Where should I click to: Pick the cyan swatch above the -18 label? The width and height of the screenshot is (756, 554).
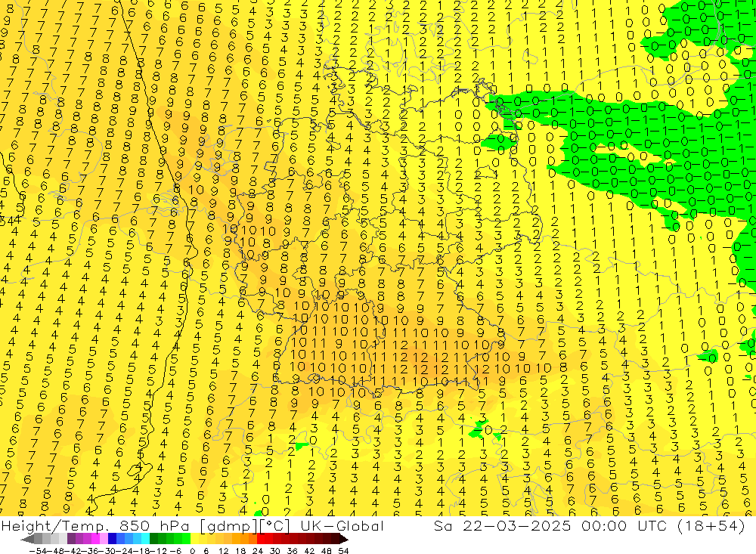pyautogui.click(x=145, y=539)
